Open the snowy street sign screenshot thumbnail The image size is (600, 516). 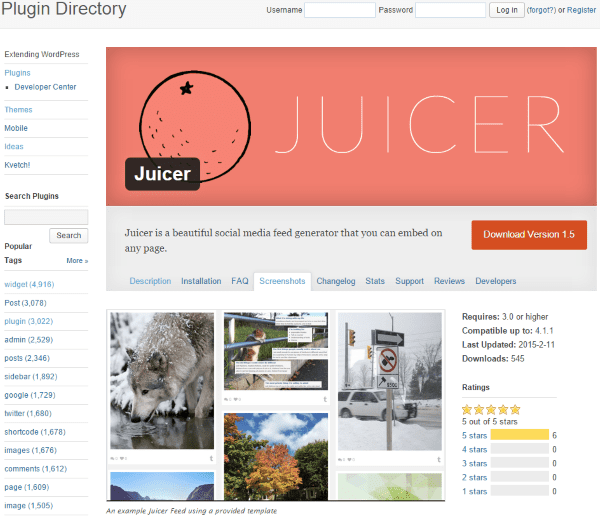pos(390,381)
